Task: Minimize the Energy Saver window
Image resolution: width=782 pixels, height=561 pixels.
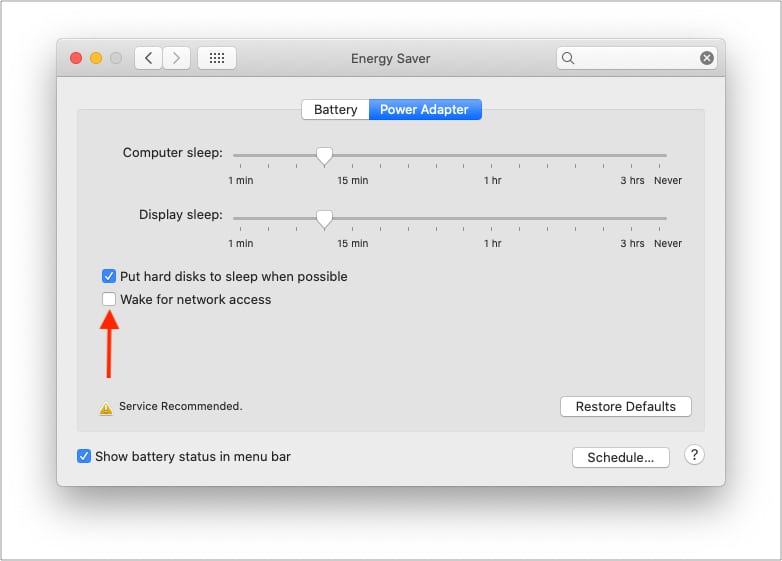Action: pos(96,58)
